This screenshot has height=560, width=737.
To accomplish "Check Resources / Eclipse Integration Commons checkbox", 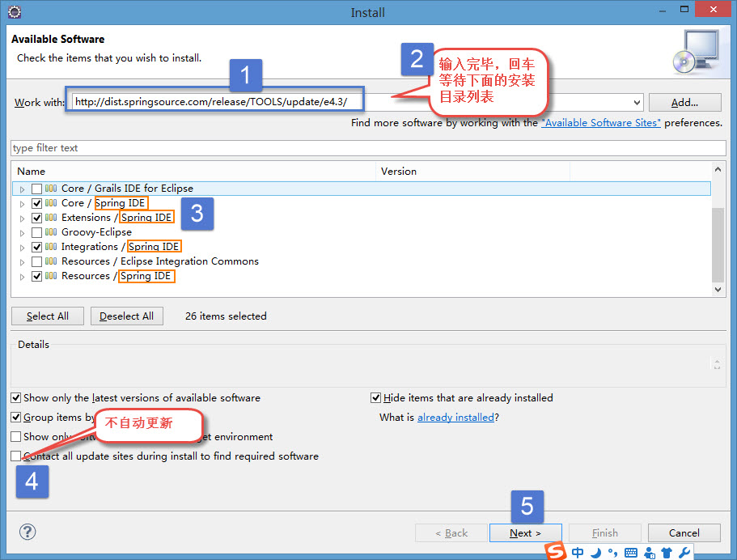I will 36,262.
